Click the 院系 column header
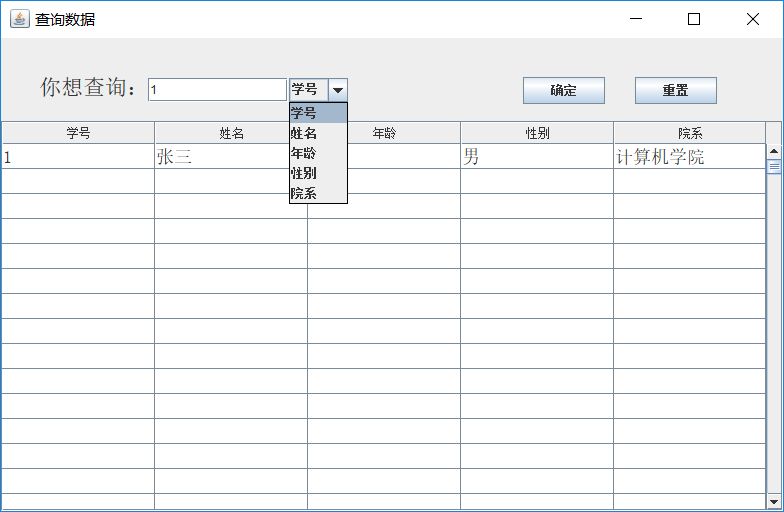Screen dimensions: 784x512 (x=690, y=133)
